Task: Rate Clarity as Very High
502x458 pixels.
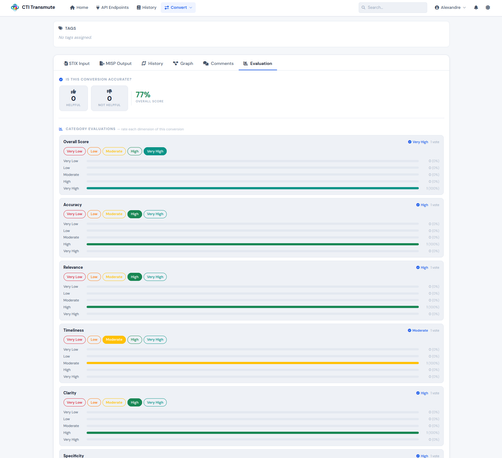Action: pos(155,402)
